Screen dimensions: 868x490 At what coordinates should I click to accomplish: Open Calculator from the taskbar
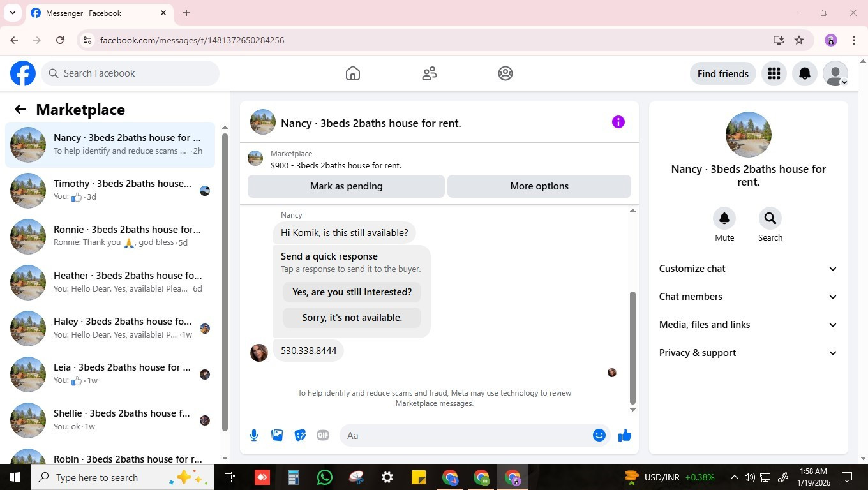click(294, 477)
